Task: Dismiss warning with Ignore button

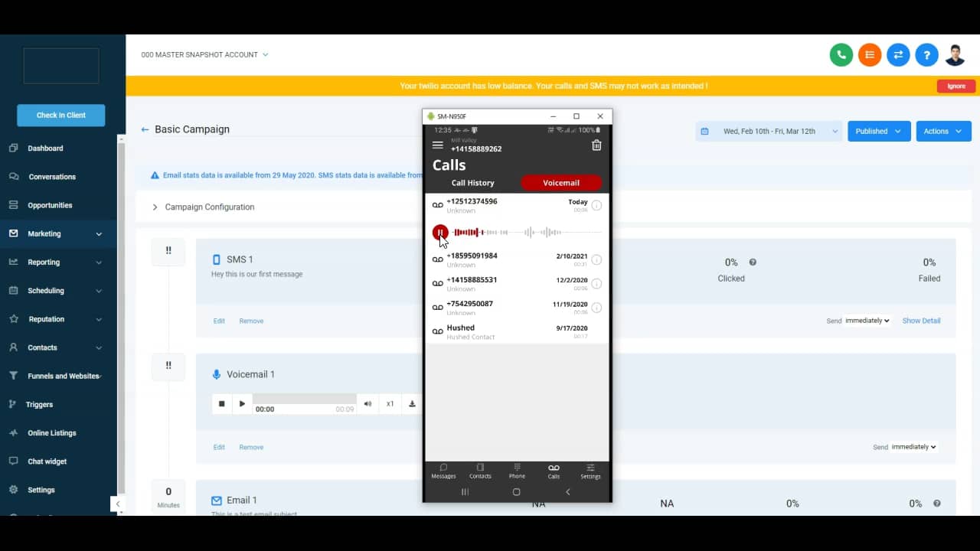Action: click(x=956, y=86)
